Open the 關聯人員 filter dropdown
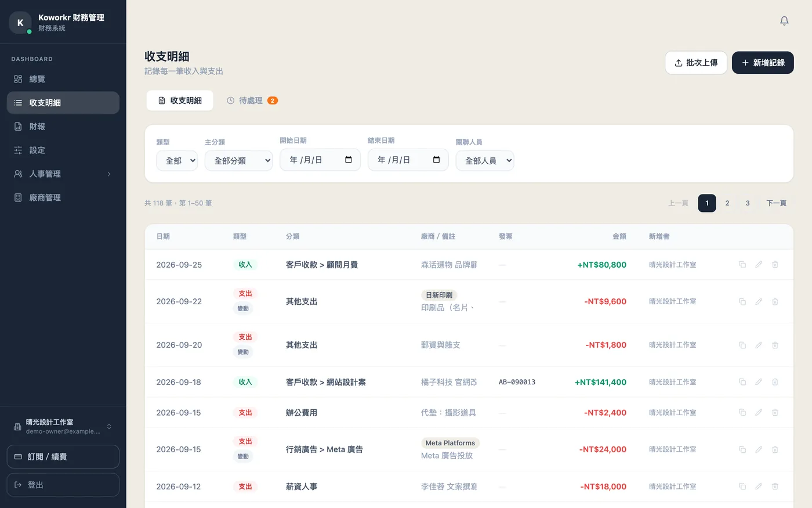Screen dimensions: 812x508 (485, 161)
